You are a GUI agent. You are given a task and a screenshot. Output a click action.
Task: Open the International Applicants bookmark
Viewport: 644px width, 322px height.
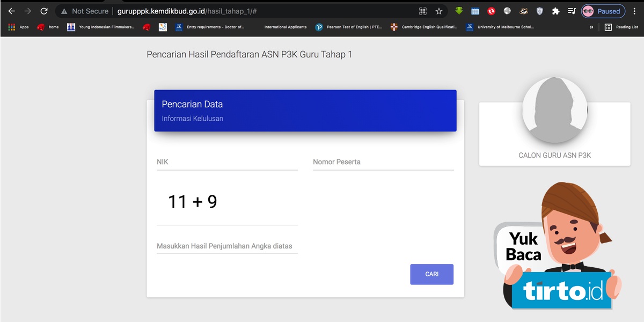pos(285,27)
